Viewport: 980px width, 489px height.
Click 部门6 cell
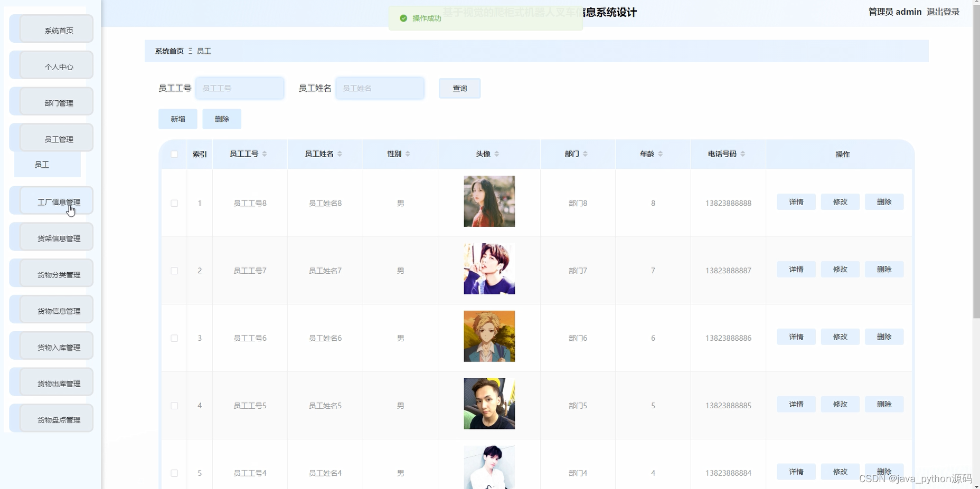pyautogui.click(x=578, y=338)
